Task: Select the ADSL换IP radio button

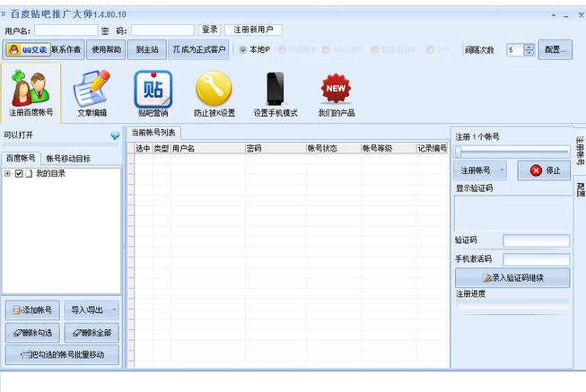Action: pyautogui.click(x=327, y=49)
